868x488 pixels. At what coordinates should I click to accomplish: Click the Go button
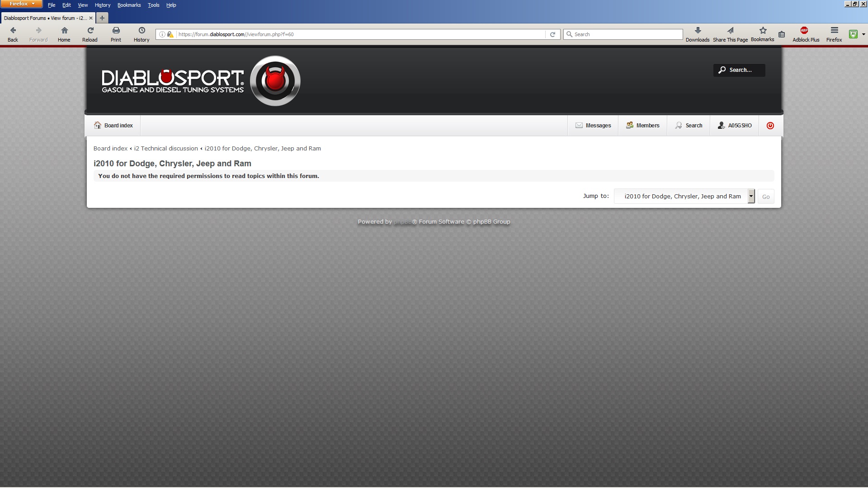coord(766,197)
